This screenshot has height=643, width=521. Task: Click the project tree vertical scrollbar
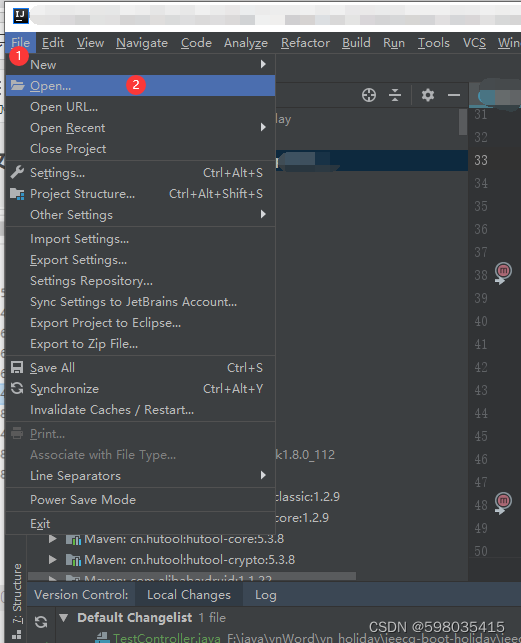[x=463, y=122]
